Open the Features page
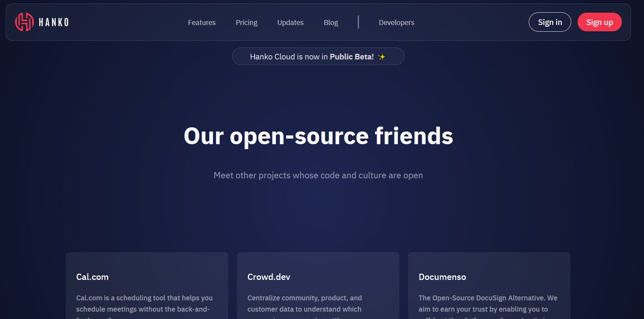Screen dimensions: 644x319 coord(201,23)
